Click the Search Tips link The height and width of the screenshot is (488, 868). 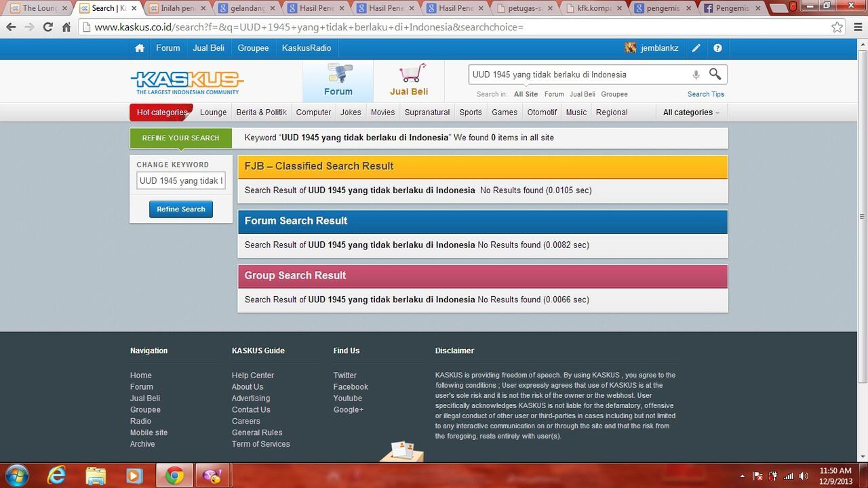[706, 94]
